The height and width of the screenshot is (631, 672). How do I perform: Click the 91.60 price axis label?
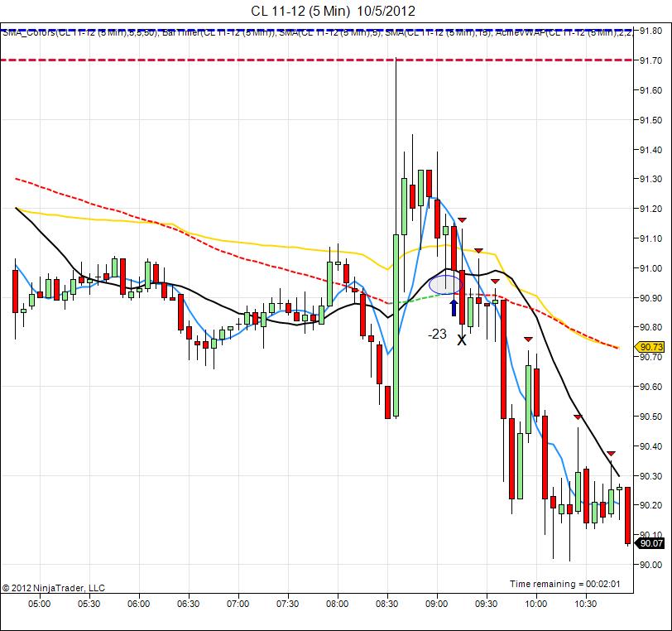click(650, 90)
